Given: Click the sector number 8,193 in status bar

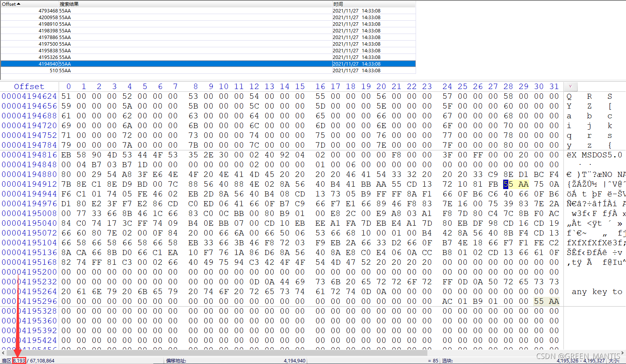Looking at the screenshot, I should (19, 360).
